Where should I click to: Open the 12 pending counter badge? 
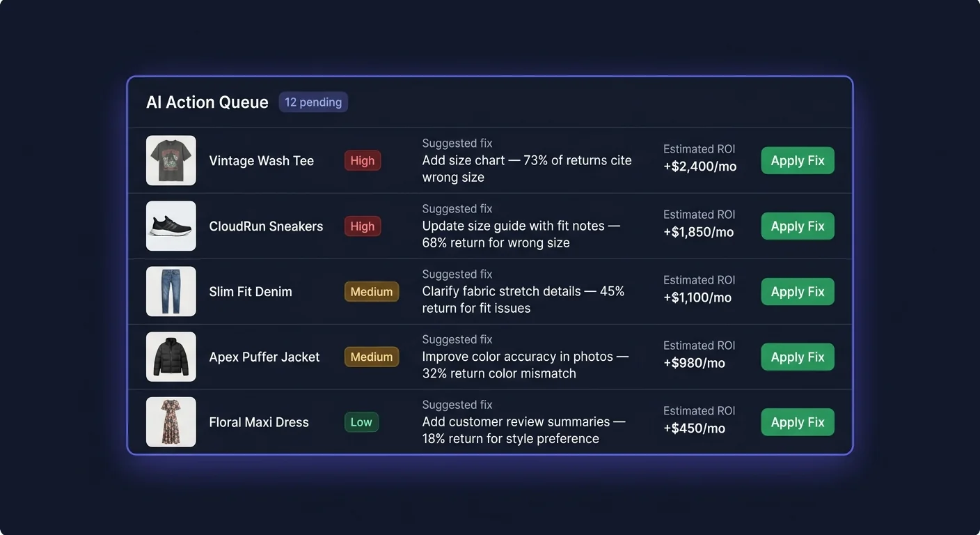pyautogui.click(x=313, y=102)
